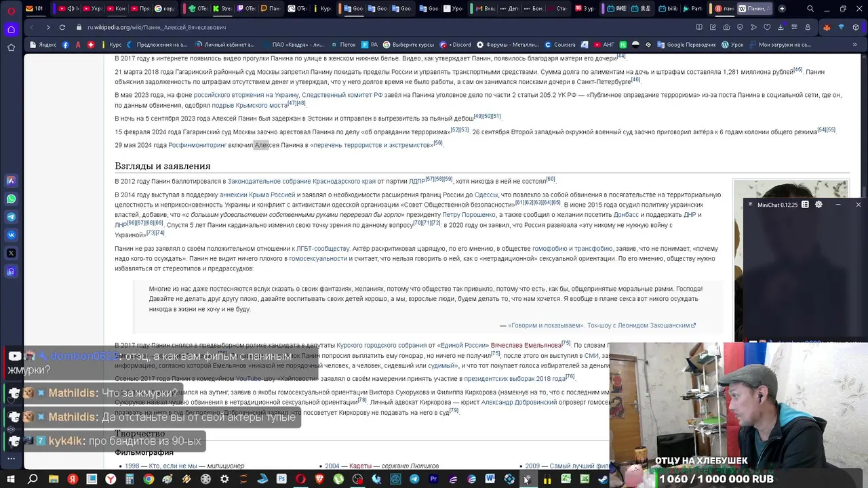The image size is (868, 488).
Task: Open the 'Петру Порошенко' link
Action: [x=469, y=215]
